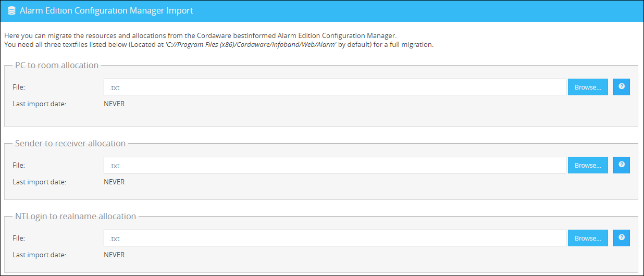Click the PC to room allocation heading
The width and height of the screenshot is (644, 276).
point(57,66)
